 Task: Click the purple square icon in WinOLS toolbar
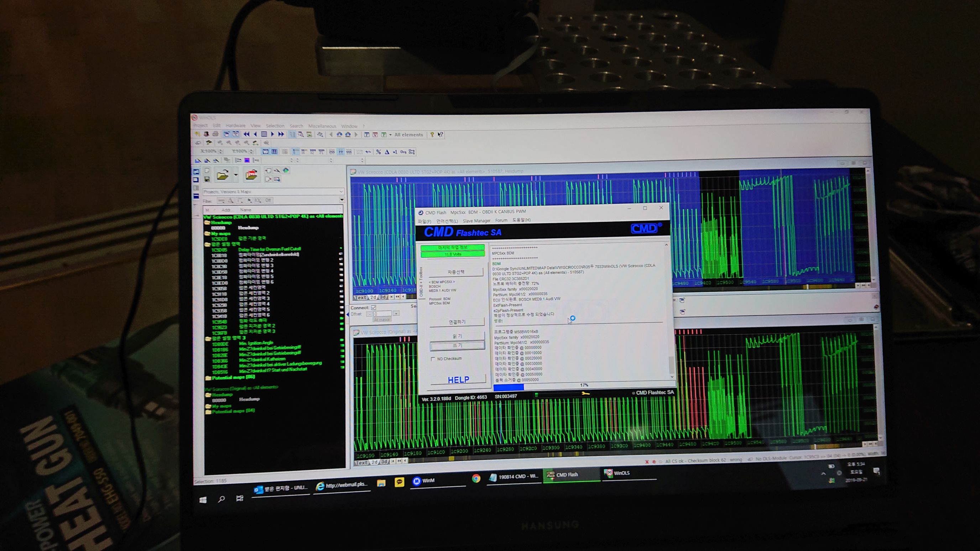[x=247, y=160]
